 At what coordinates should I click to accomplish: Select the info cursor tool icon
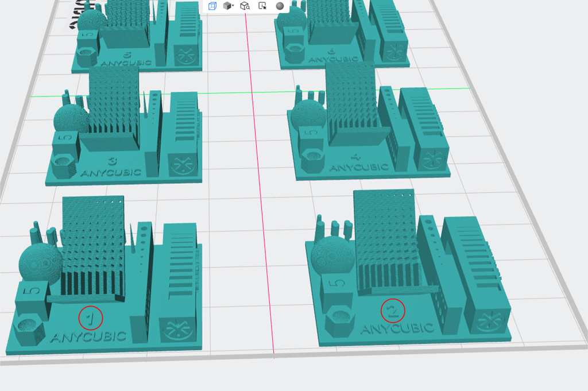click(x=262, y=6)
